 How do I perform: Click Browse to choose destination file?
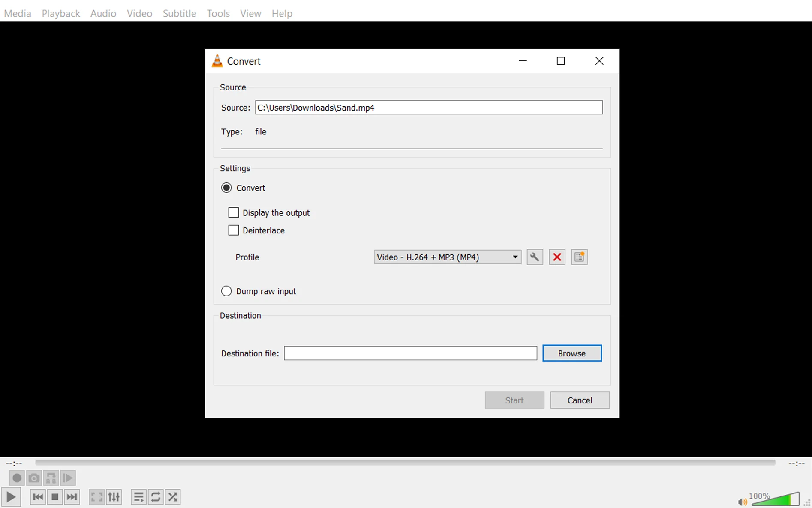571,353
